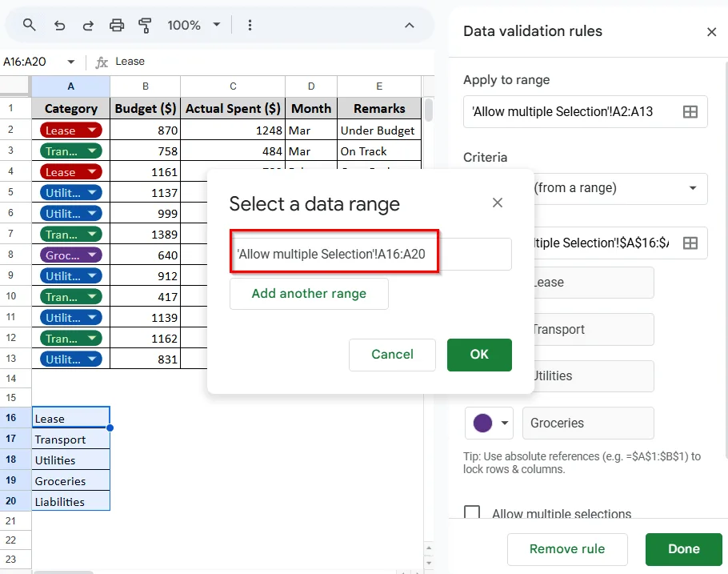The height and width of the screenshot is (574, 728).
Task: Close the Data validation rules panel
Action: (x=711, y=31)
